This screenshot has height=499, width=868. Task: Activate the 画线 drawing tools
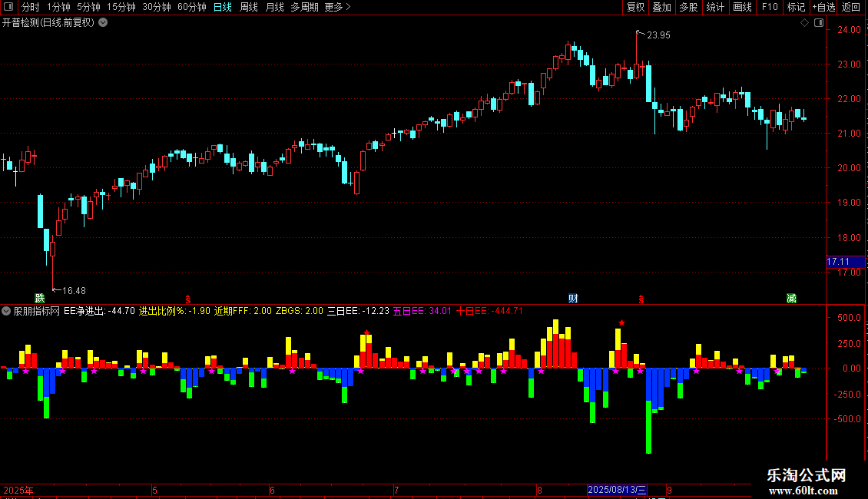[742, 7]
